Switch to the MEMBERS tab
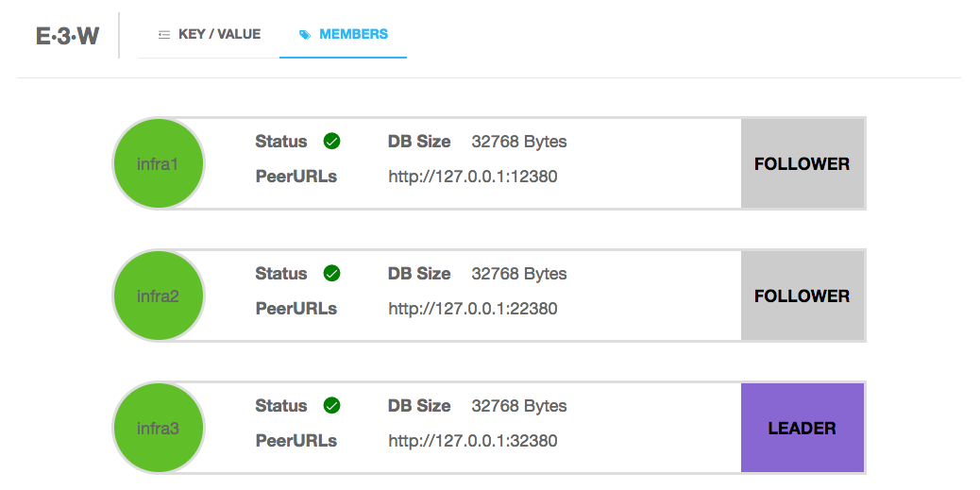The image size is (980, 490). 343,34
